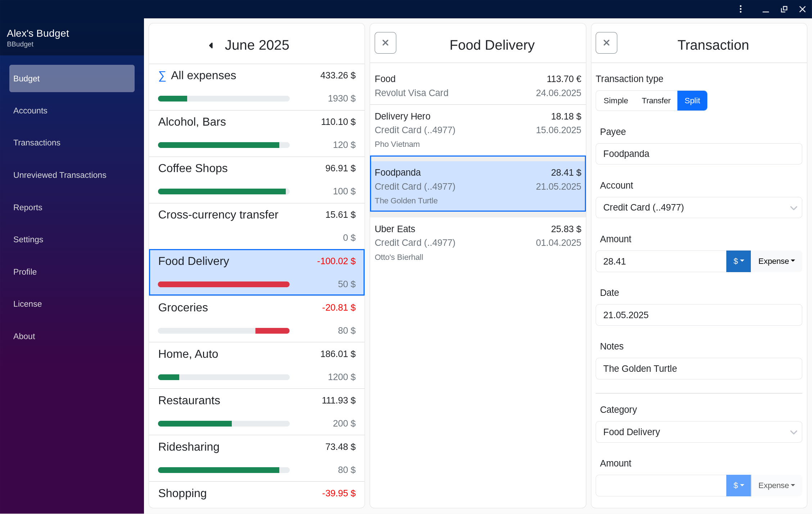The image size is (812, 514).
Task: Click the June 2025 month title
Action: coord(257,45)
